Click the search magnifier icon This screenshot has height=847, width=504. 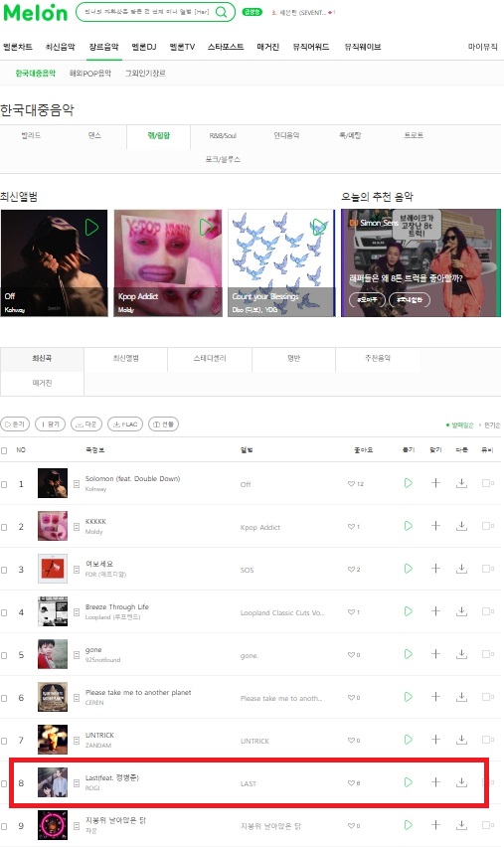click(x=221, y=12)
